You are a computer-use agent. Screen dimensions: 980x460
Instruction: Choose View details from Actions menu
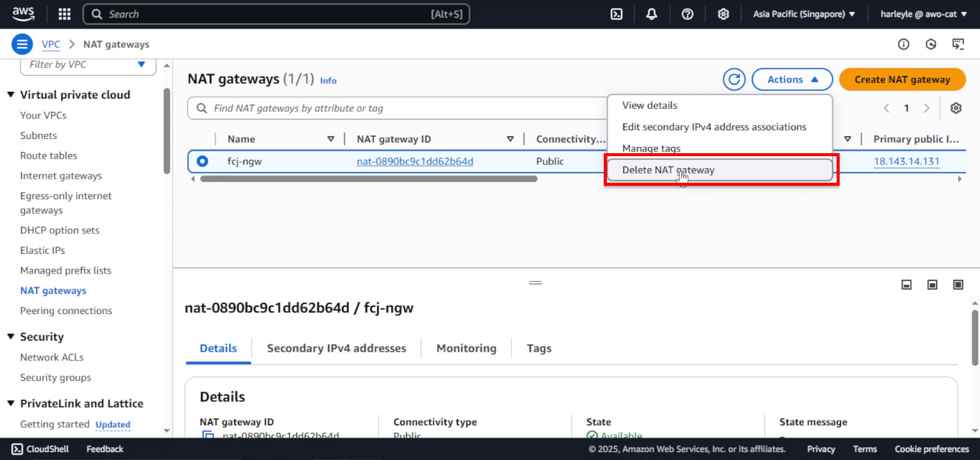[720, 105]
